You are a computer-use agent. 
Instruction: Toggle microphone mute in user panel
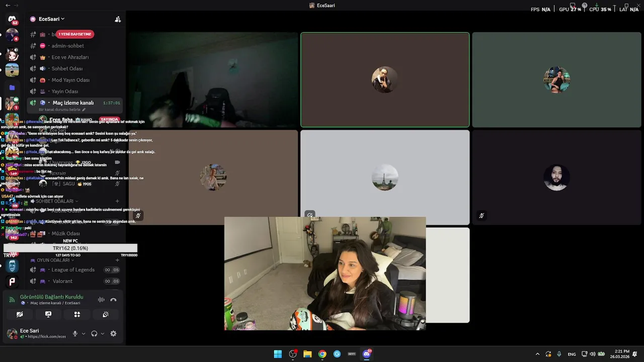pyautogui.click(x=75, y=333)
